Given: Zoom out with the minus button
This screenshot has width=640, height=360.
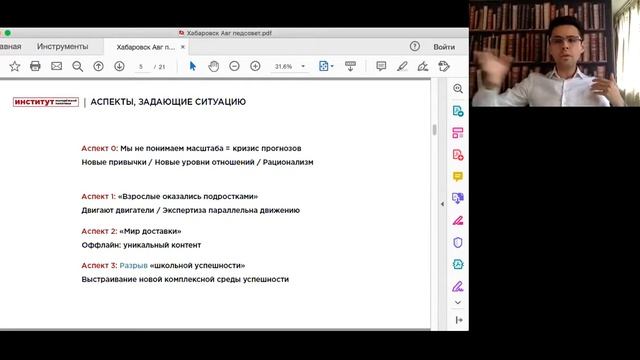Looking at the screenshot, I should pyautogui.click(x=234, y=66).
